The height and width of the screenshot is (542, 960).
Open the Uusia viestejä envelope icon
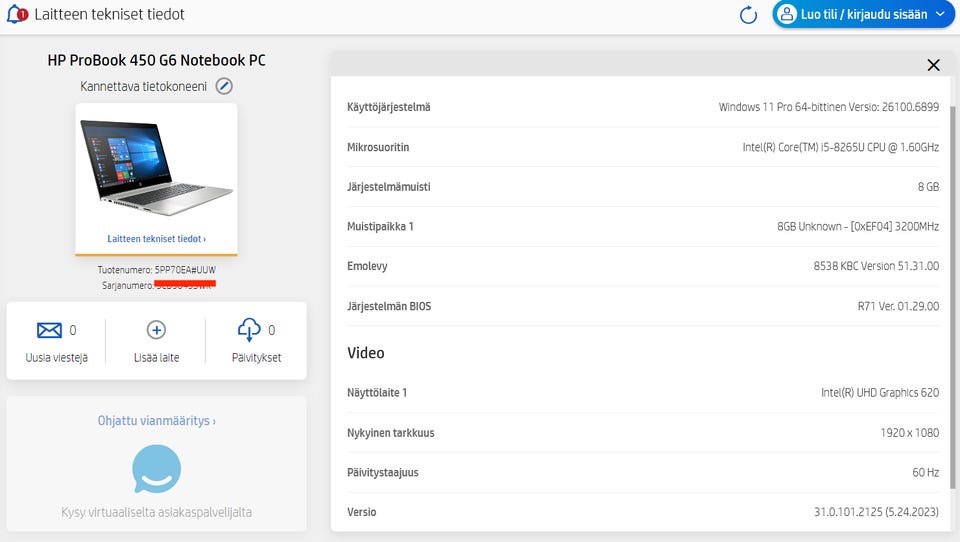(x=49, y=330)
